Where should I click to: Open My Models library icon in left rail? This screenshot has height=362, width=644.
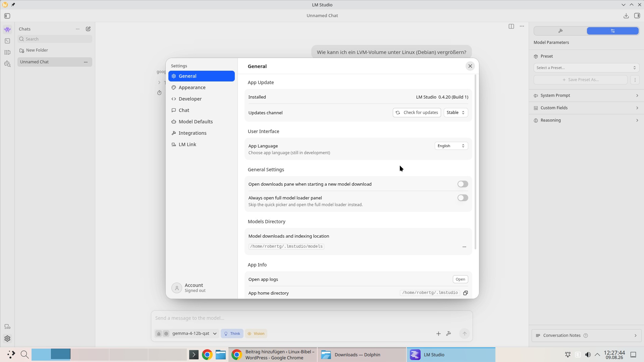click(7, 52)
